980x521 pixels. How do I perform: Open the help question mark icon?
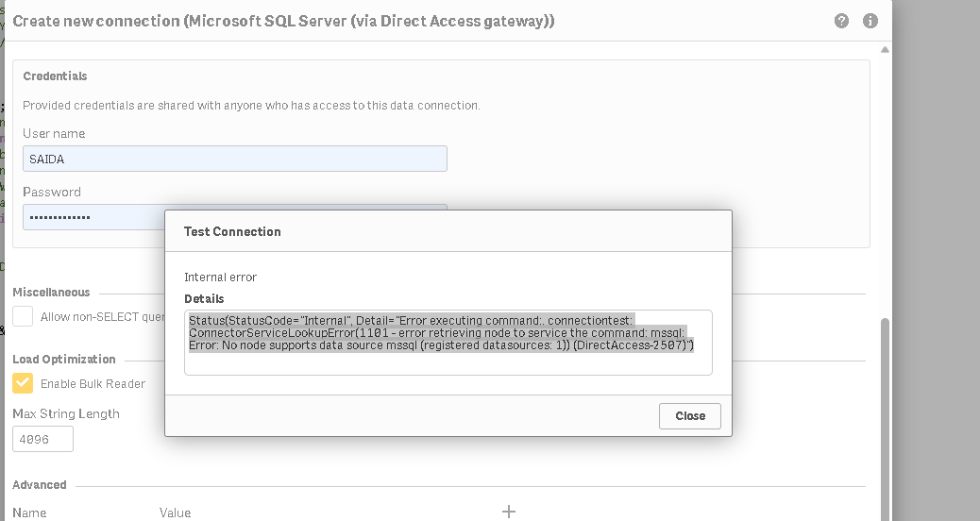tap(841, 21)
